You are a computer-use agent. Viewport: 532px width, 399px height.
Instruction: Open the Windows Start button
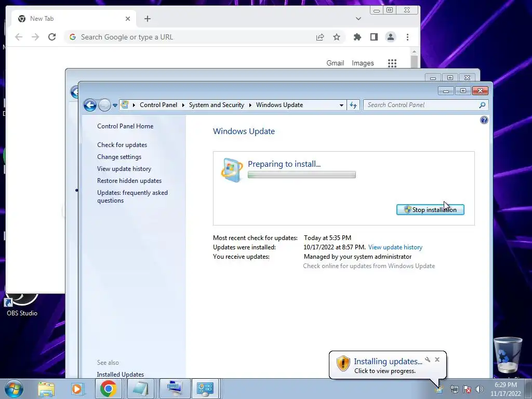[14, 389]
